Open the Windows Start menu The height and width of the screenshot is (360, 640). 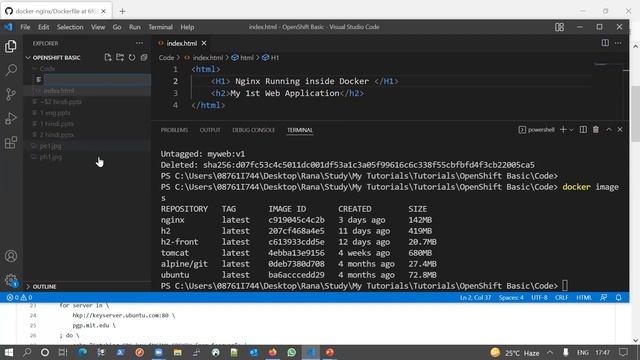tap(9, 352)
